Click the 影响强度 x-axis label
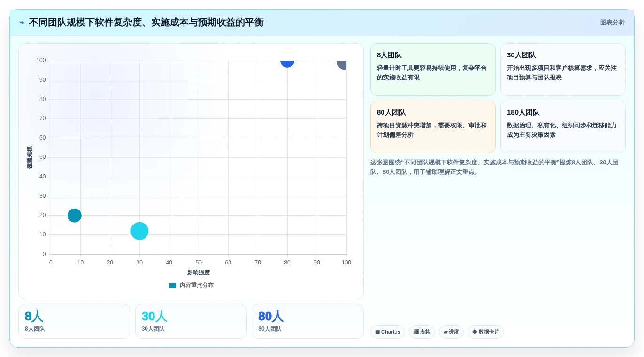Screen dimensions: 644x357 pos(199,272)
